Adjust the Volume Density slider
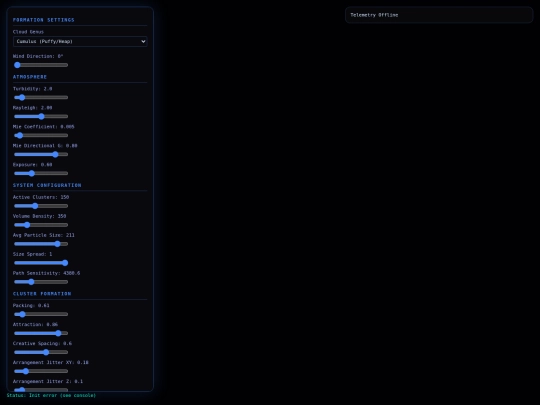This screenshot has width=540, height=405. (41, 225)
